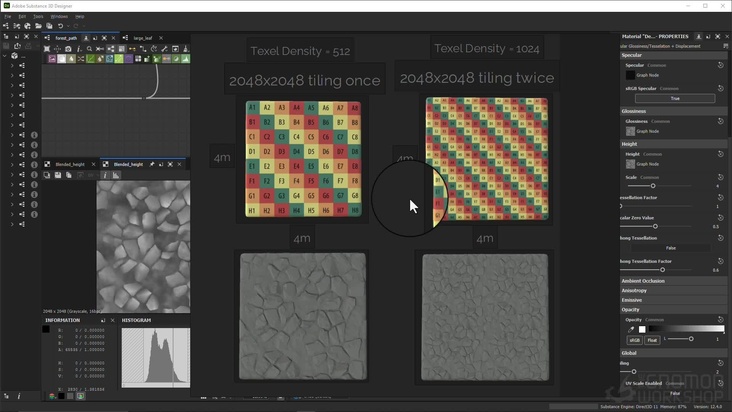Viewport: 732px width, 412px height.
Task: Switch to the large_leaf graph tab
Action: [x=144, y=38]
